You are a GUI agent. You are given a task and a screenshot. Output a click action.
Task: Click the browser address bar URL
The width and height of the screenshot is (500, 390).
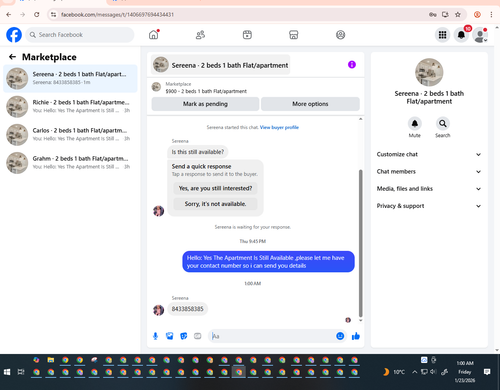[x=117, y=15]
